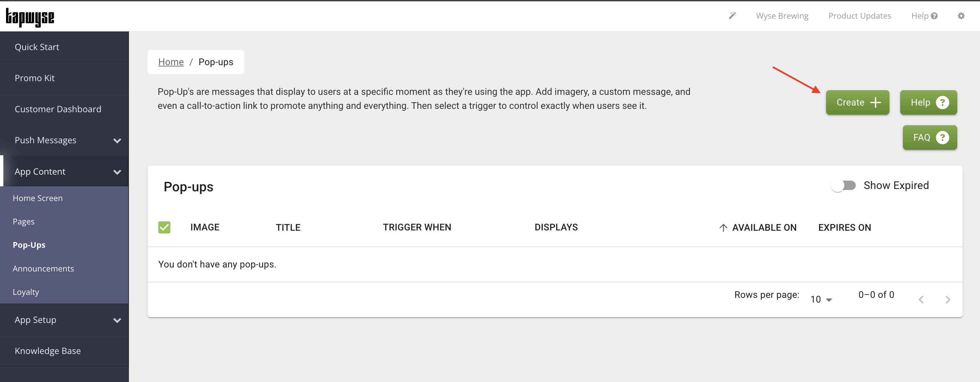Open settings via the gear icon
This screenshot has width=980, height=382.
961,16
